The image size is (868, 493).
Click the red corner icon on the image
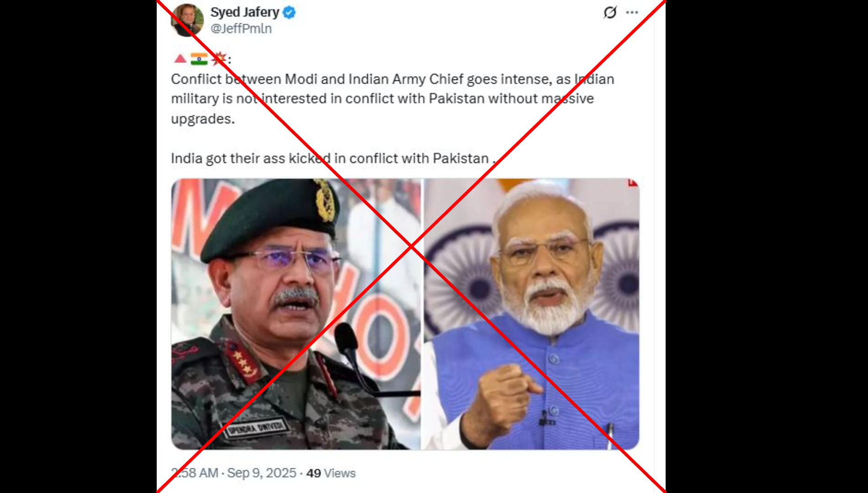coord(633,183)
